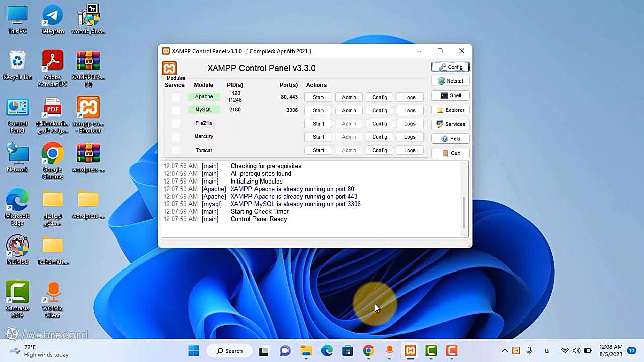
Task: Open Explorer from XAMPP side buttons
Action: pyautogui.click(x=450, y=110)
